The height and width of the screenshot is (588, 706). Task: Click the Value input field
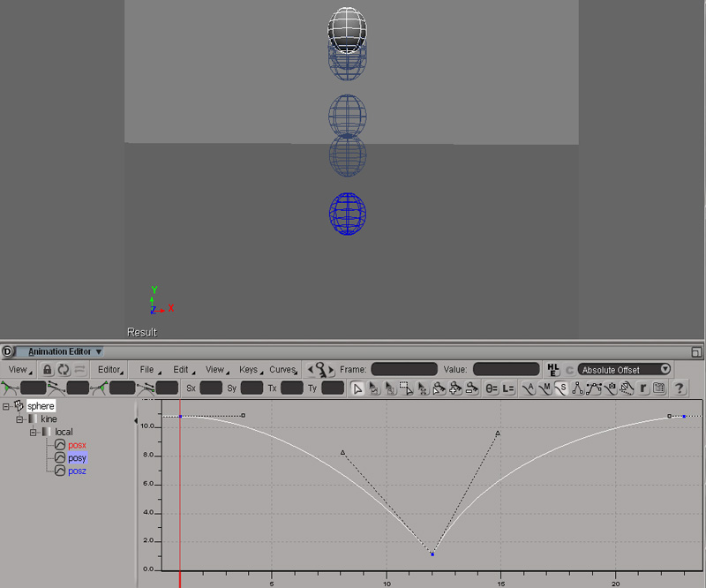506,369
